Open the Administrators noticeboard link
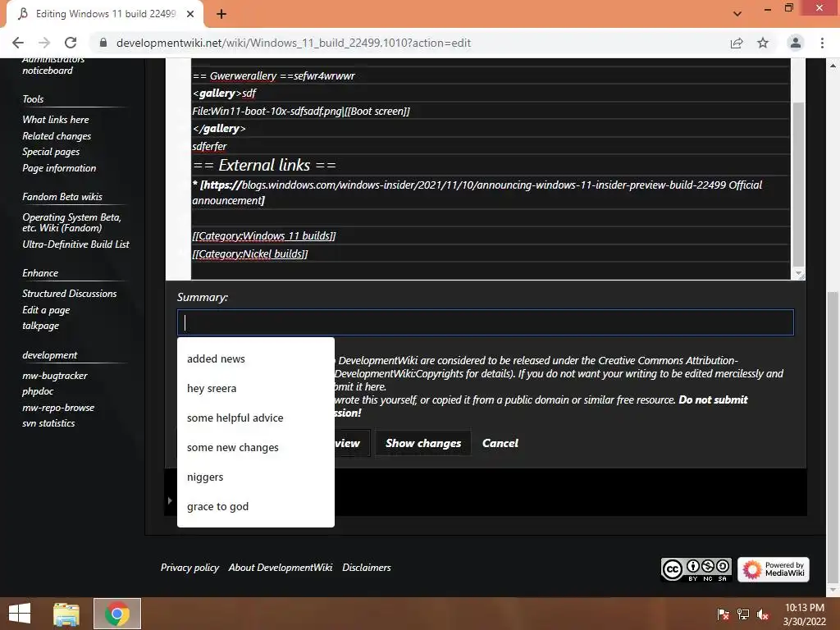The image size is (840, 630). [x=53, y=65]
